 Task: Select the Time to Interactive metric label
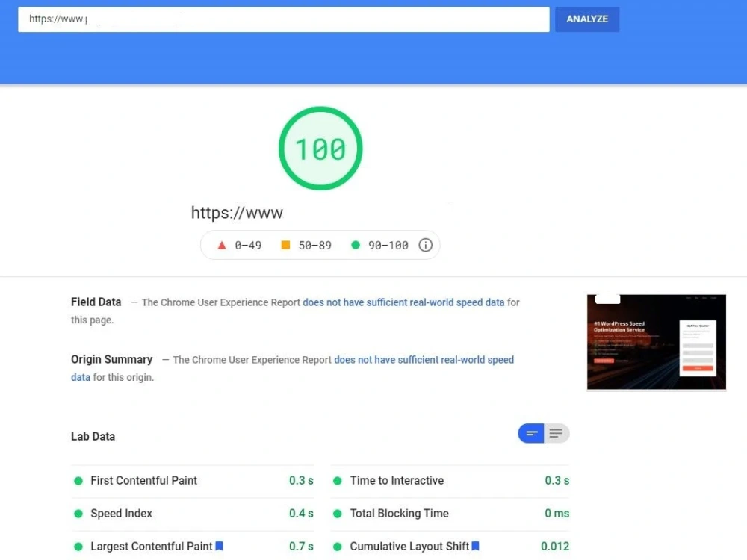tap(397, 480)
